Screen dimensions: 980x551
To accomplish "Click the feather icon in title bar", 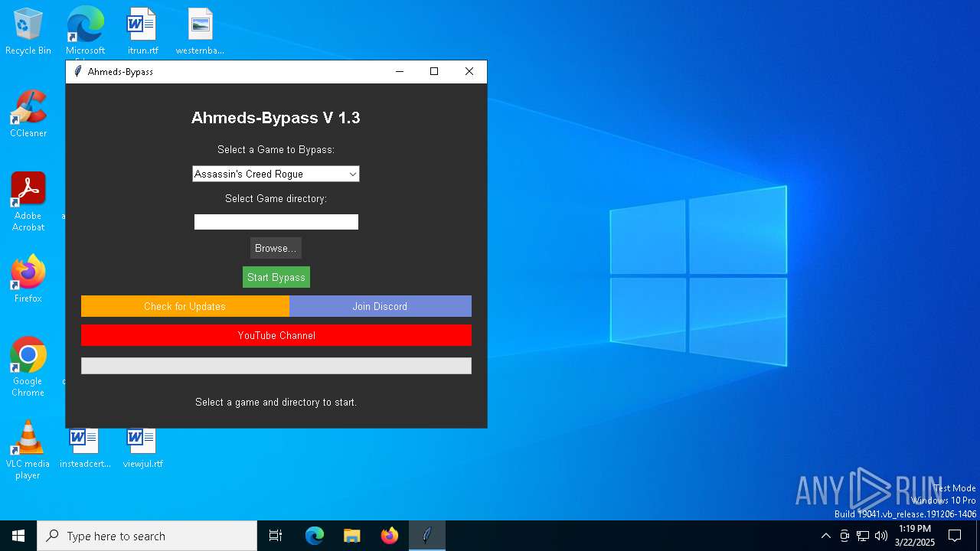I will (77, 71).
